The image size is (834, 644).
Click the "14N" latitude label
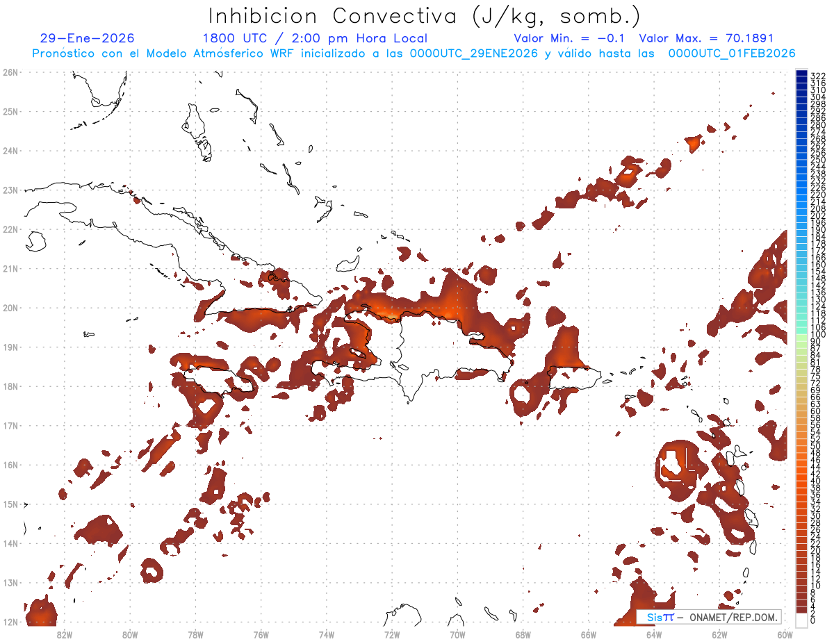[10, 543]
